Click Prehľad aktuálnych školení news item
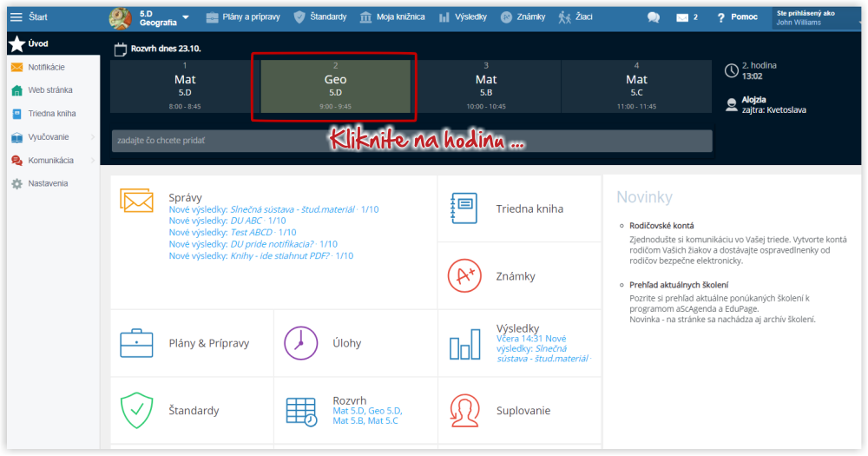Viewport: 868px width, 456px height. (x=679, y=285)
